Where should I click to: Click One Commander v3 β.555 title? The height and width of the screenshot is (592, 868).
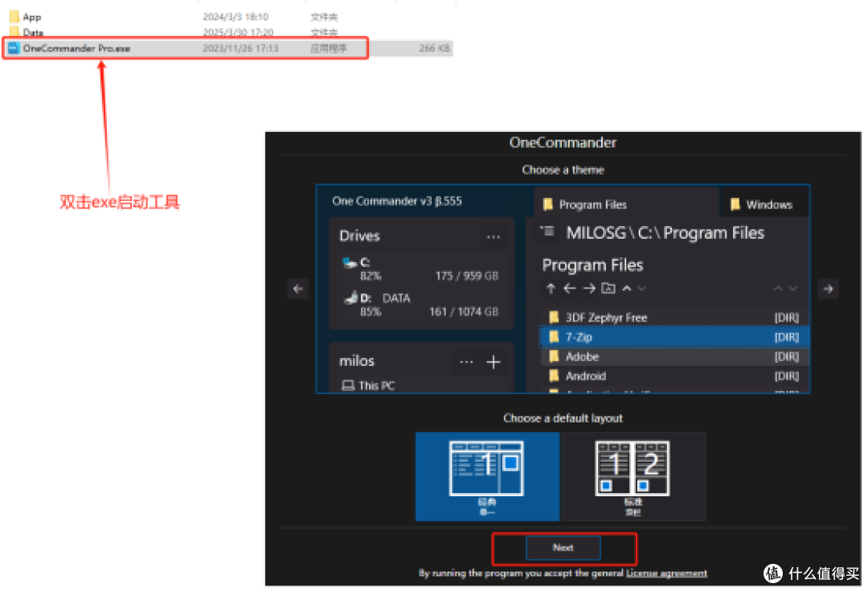coord(396,201)
